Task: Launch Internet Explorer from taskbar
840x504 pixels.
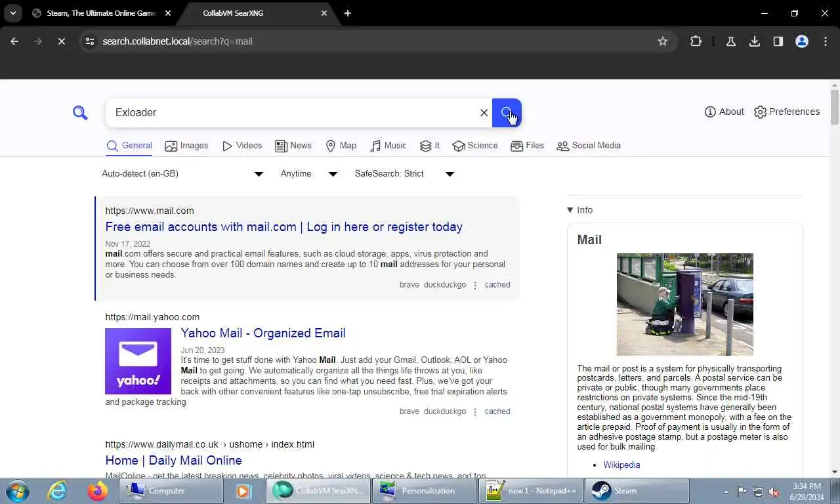Action: 57,491
